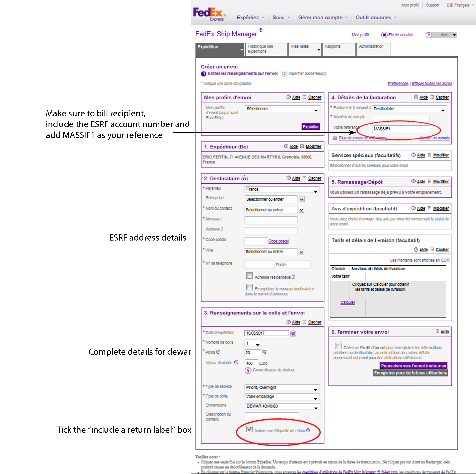Tick the Adresse résidentielle checkbox
Viewport: 476px width, 474px height.
click(x=249, y=275)
